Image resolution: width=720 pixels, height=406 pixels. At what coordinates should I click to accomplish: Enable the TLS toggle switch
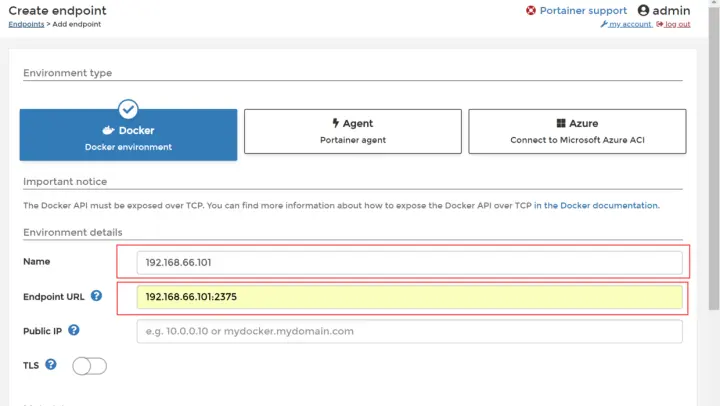(90, 366)
